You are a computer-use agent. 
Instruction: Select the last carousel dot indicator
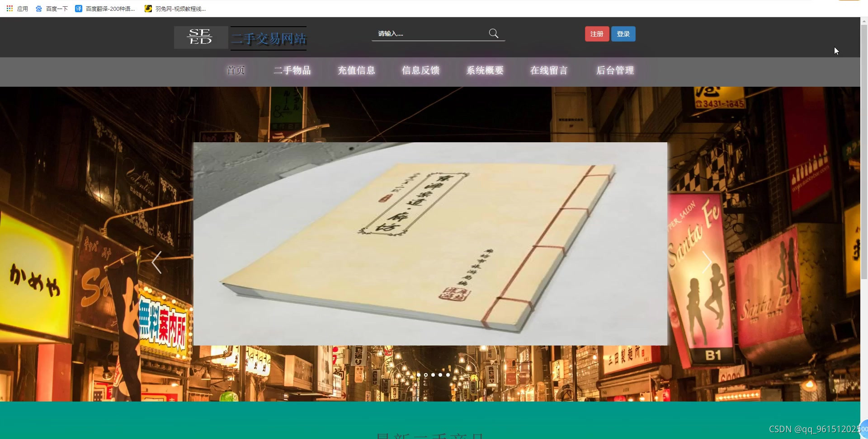[x=447, y=375]
